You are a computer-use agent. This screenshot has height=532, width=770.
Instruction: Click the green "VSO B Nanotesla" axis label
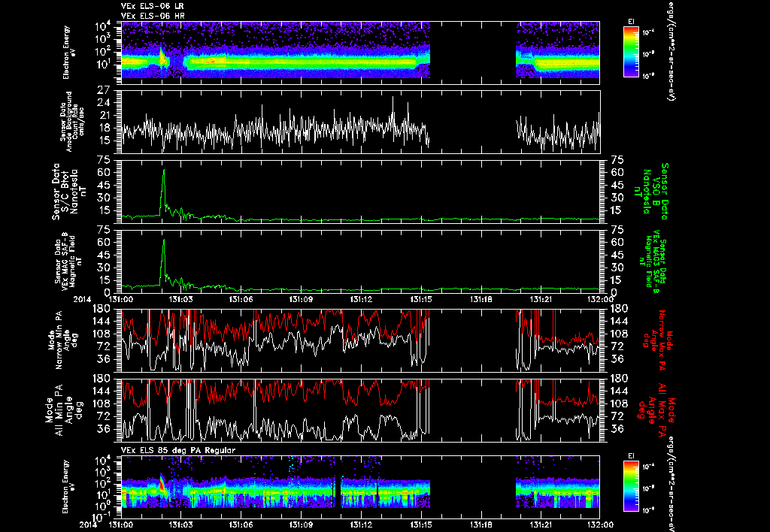click(651, 192)
